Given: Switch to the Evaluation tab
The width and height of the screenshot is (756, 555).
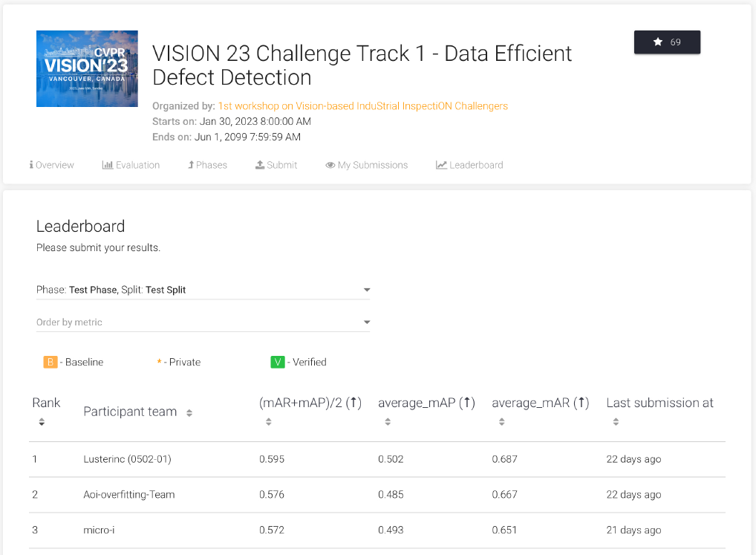Looking at the screenshot, I should [x=131, y=165].
